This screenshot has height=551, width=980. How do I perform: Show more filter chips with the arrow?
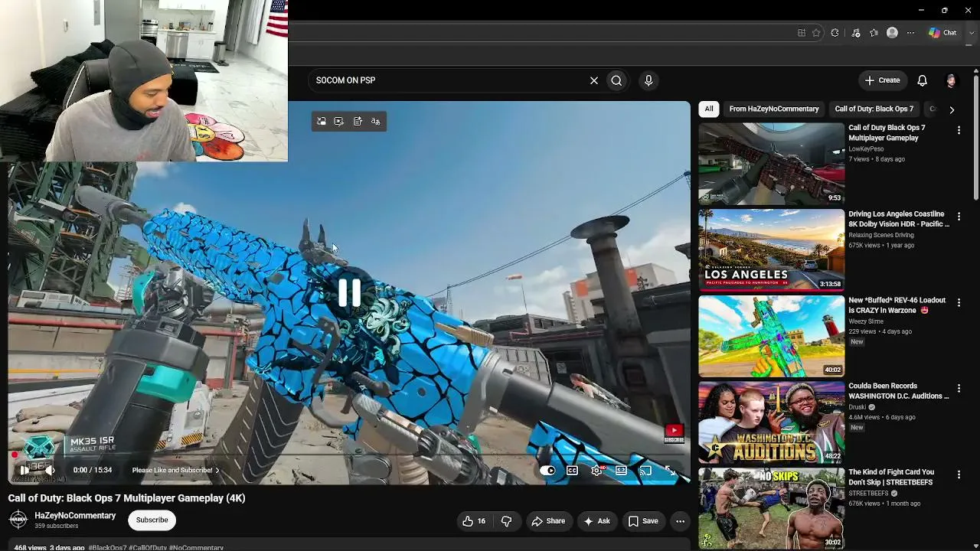point(952,109)
